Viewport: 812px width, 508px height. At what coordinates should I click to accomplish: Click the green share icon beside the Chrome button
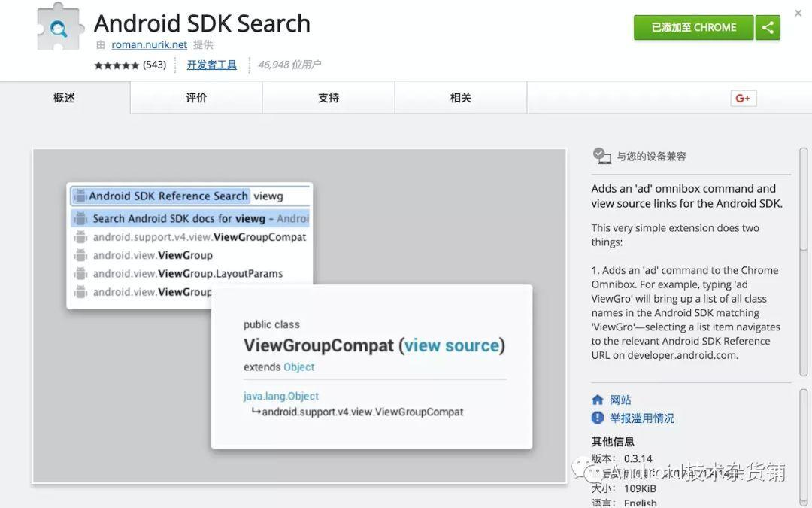768,26
